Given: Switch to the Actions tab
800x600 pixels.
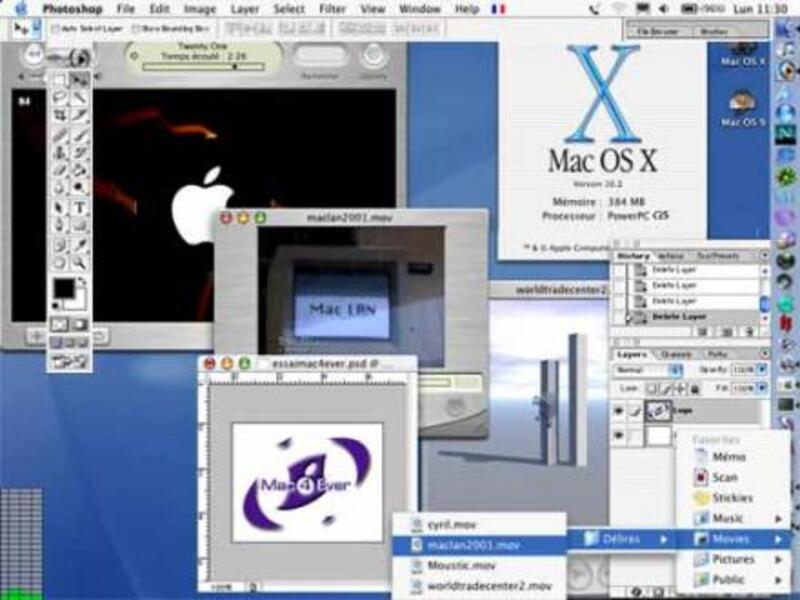Looking at the screenshot, I should [670, 256].
